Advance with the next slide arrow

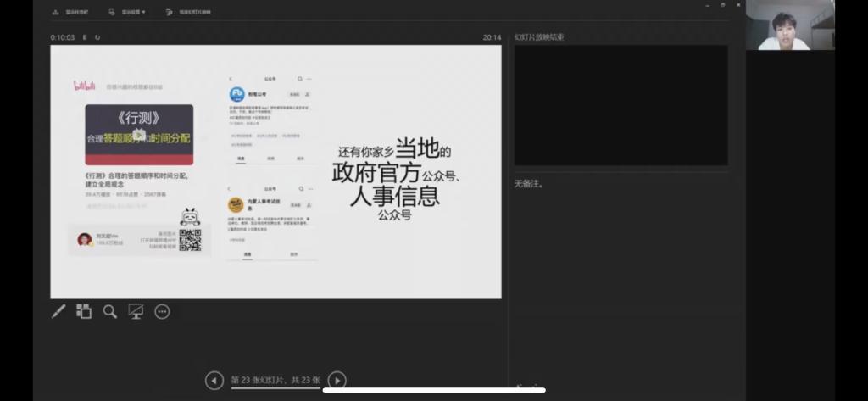click(x=337, y=381)
